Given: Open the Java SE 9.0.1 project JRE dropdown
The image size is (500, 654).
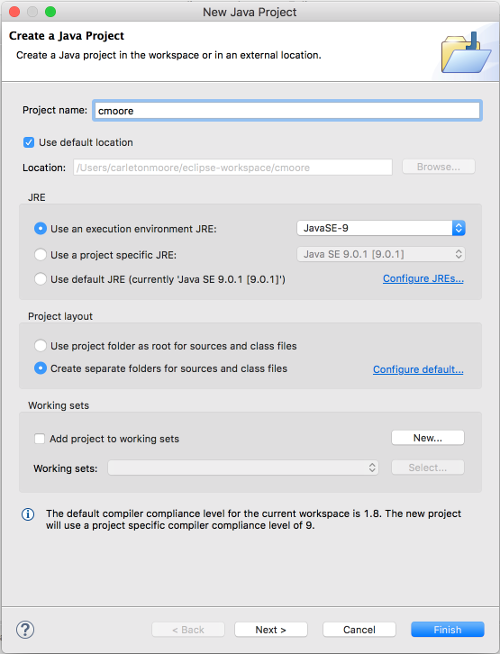Looking at the screenshot, I should tap(381, 254).
